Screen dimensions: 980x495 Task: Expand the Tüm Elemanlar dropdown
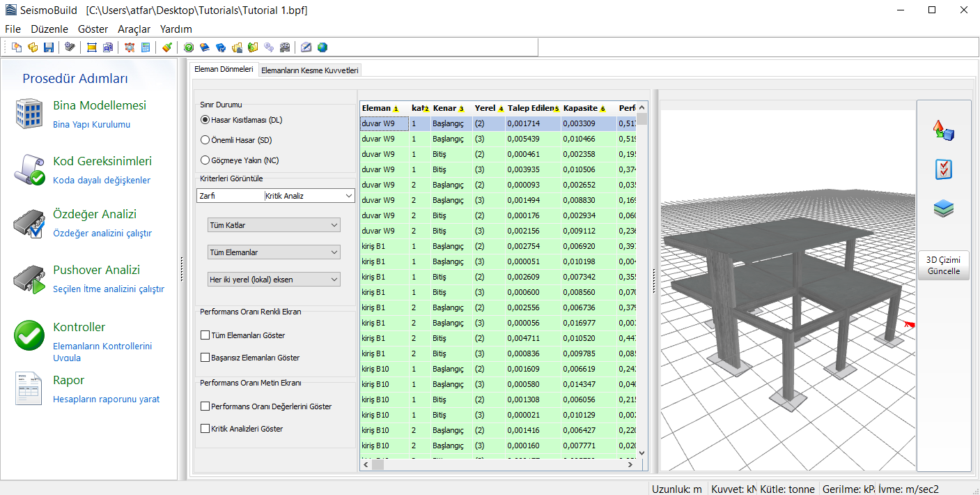tap(274, 252)
